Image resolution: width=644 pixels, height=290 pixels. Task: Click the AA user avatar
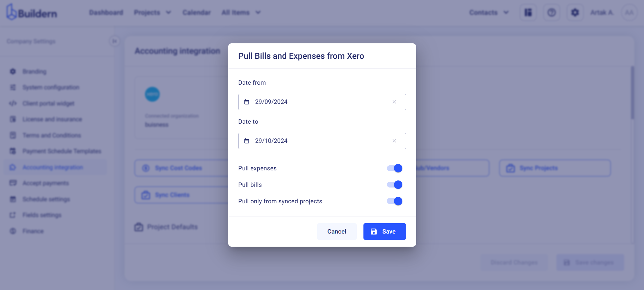(x=629, y=12)
